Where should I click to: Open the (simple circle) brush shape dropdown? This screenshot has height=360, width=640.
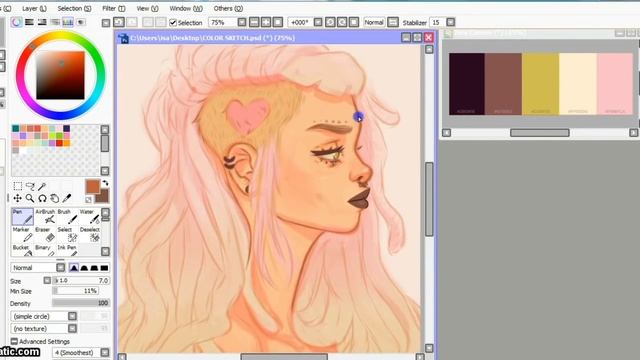click(x=72, y=316)
